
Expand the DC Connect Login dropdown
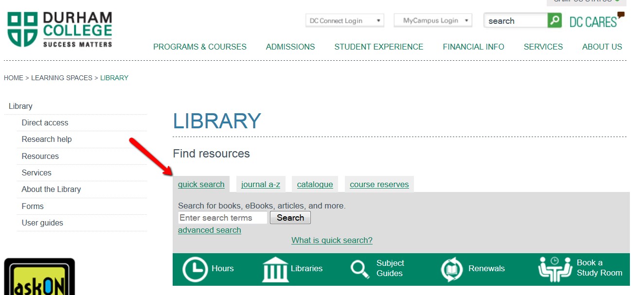pos(345,20)
